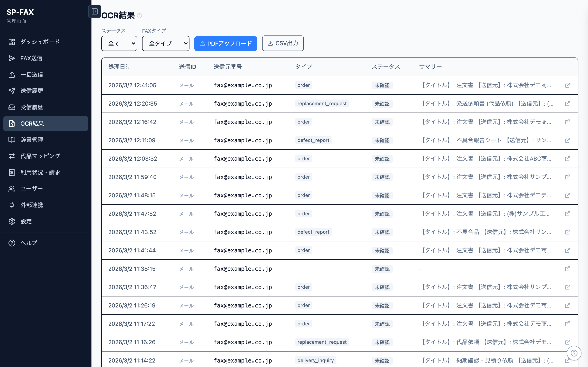Image resolution: width=588 pixels, height=367 pixels.
Task: Open the floating help bubble at bottom right
Action: click(x=574, y=353)
